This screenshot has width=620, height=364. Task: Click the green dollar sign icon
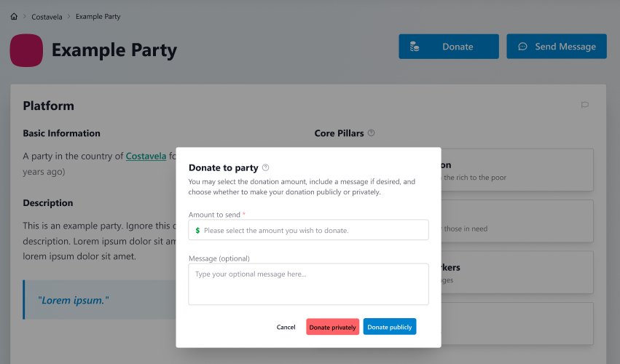197,230
